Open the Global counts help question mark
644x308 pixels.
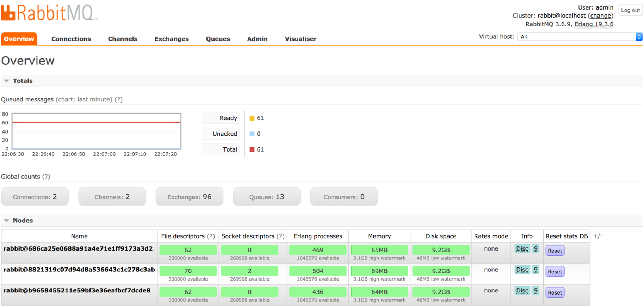[x=46, y=177]
